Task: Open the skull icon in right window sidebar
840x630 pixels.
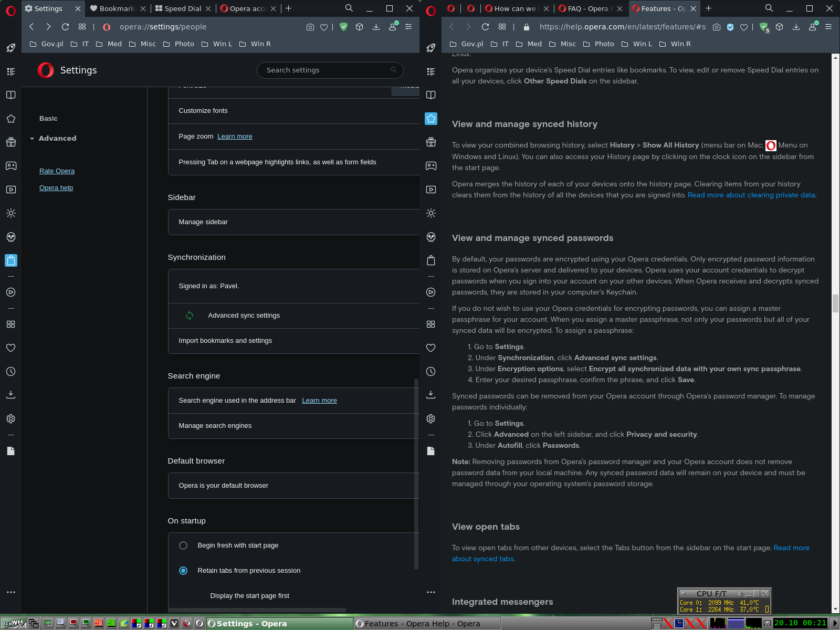Action: coord(431,237)
